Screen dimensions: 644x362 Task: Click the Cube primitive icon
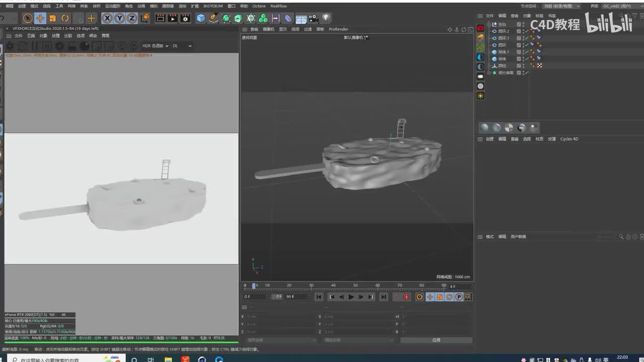(201, 19)
